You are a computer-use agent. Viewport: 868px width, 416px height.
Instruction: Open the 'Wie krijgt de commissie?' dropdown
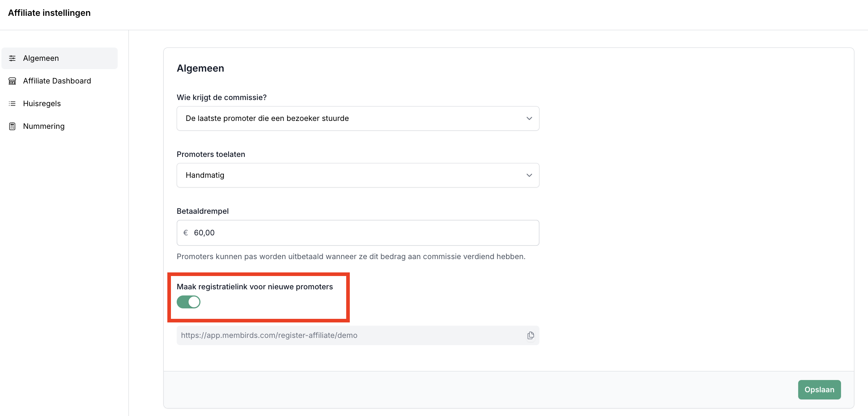click(357, 118)
